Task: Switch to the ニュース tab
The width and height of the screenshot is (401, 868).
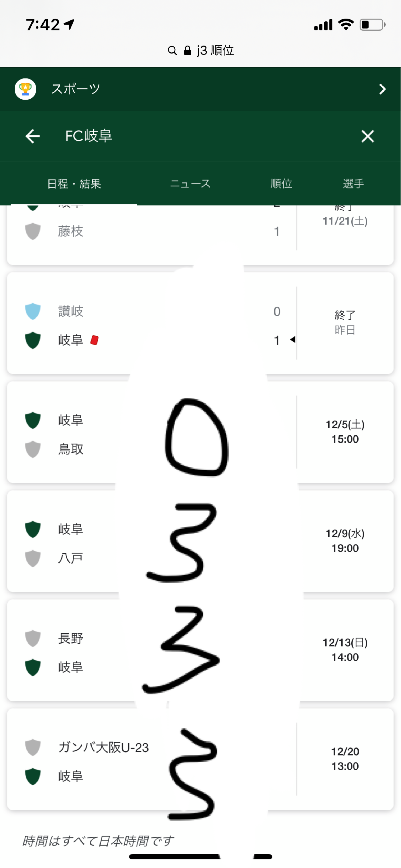Action: click(x=190, y=184)
